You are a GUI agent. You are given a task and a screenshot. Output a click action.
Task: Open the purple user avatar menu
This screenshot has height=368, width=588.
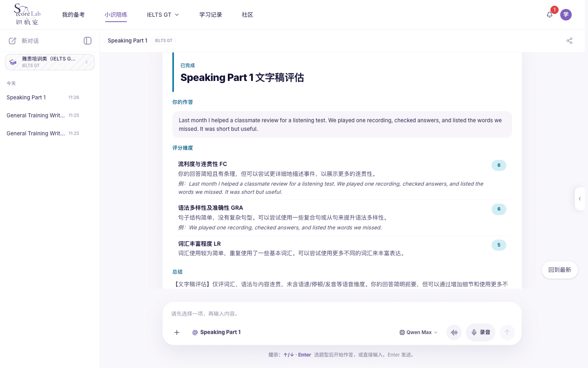[566, 15]
